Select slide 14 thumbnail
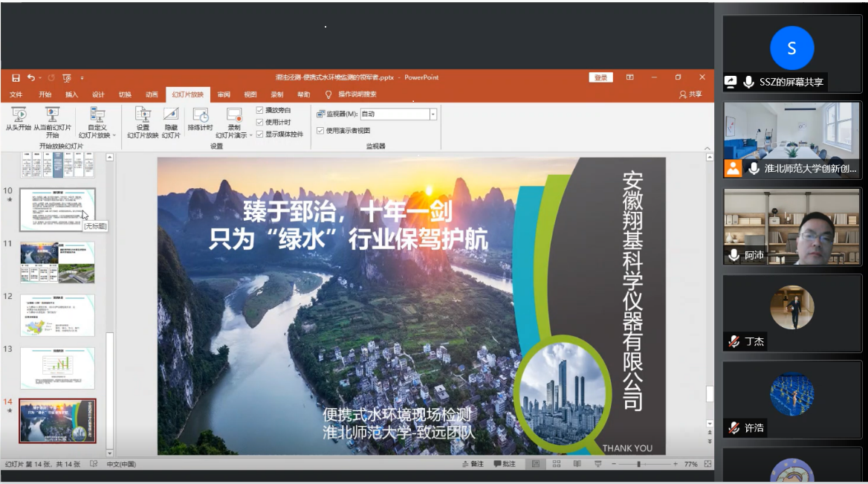 click(x=57, y=421)
